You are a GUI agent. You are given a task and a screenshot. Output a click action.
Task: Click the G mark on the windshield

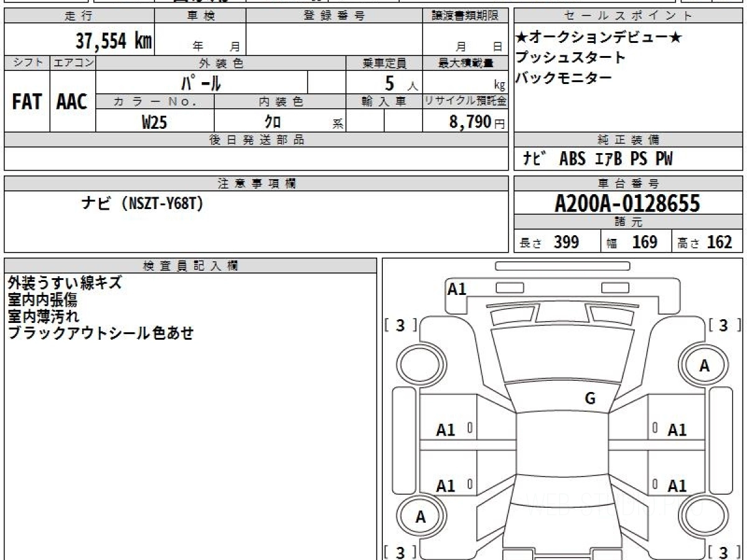pos(590,399)
